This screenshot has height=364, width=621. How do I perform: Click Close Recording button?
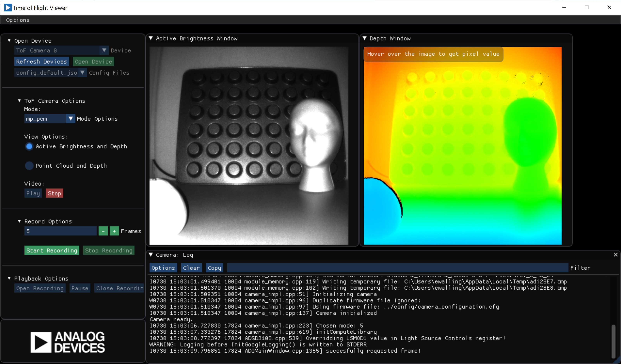[119, 288]
